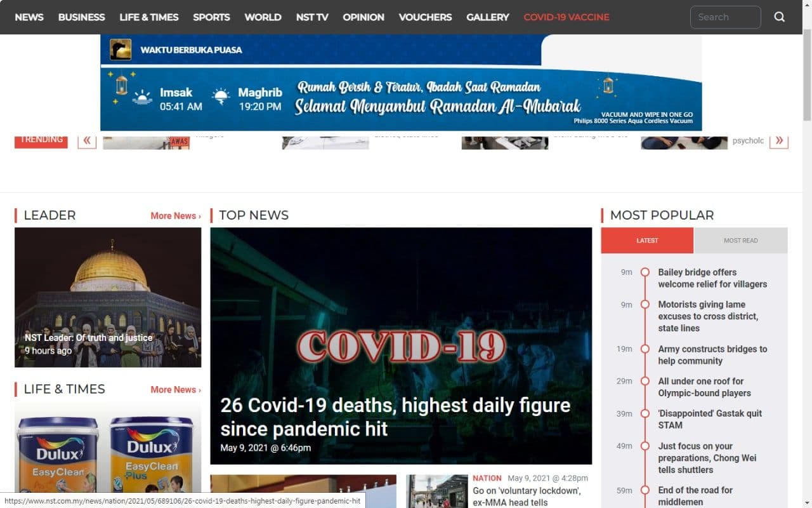
Task: Open NST Leader mosque image story
Action: [x=108, y=297]
